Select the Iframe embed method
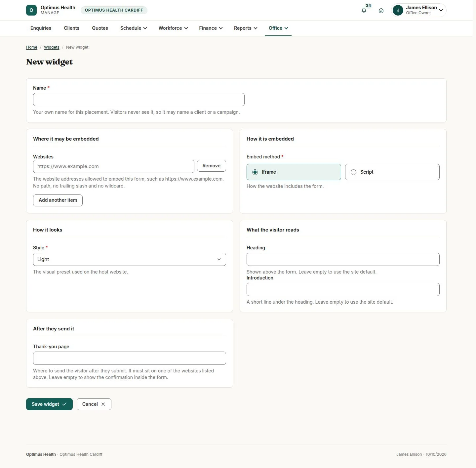This screenshot has width=476, height=468. coord(294,172)
